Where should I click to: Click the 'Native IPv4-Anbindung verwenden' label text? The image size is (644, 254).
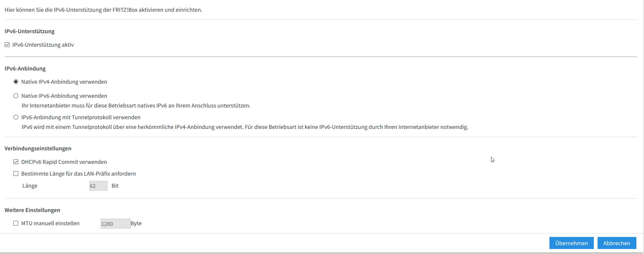(x=64, y=82)
